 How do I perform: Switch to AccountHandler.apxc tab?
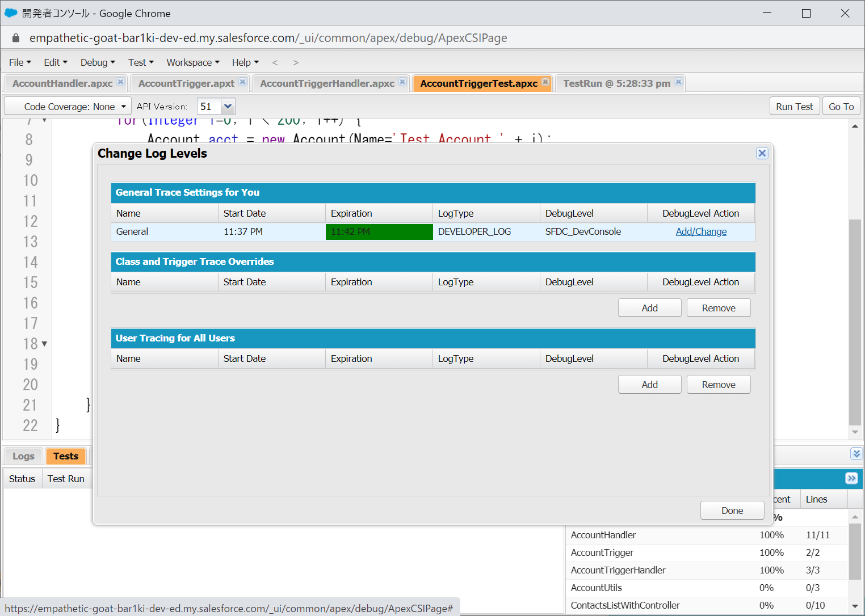(x=62, y=83)
